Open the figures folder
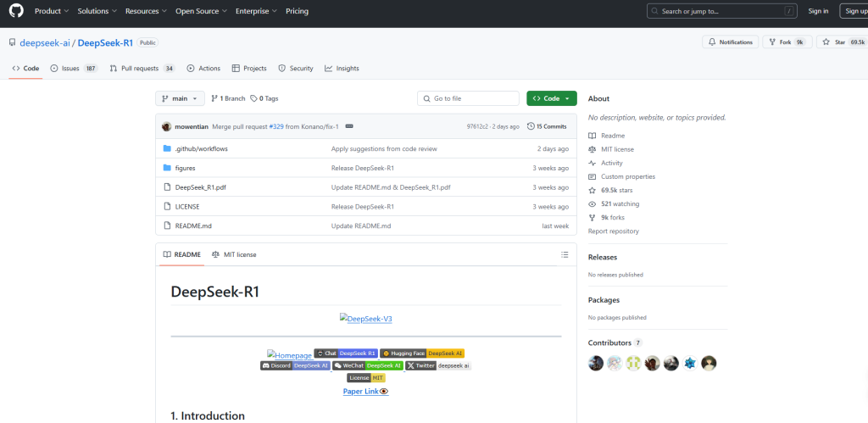The width and height of the screenshot is (868, 423). pyautogui.click(x=185, y=168)
